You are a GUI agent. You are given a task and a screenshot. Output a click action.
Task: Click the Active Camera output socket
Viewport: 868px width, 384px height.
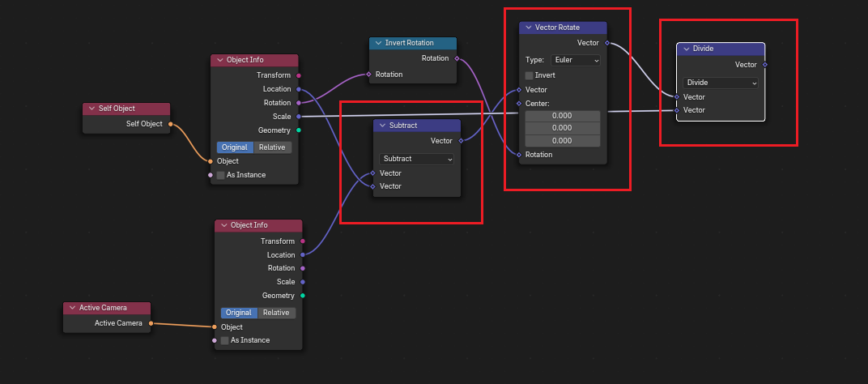pos(151,323)
